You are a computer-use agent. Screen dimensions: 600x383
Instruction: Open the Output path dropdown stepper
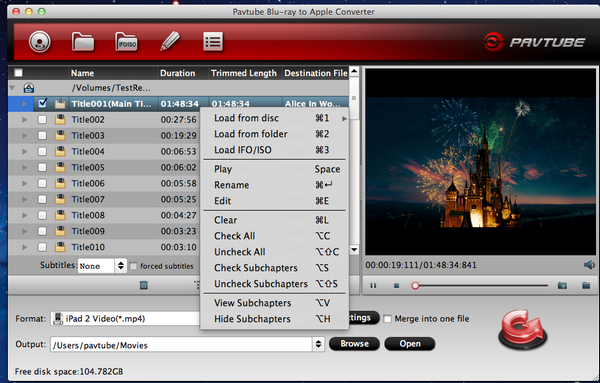[x=318, y=344]
